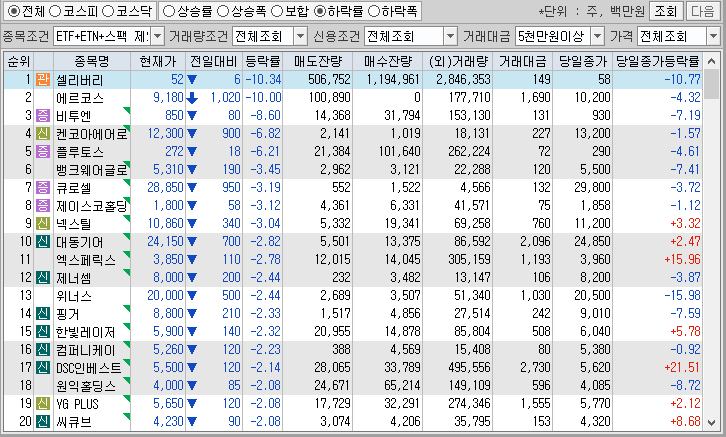726x437 pixels.
Task: Sort by the 순위 column header
Action: tap(19, 61)
